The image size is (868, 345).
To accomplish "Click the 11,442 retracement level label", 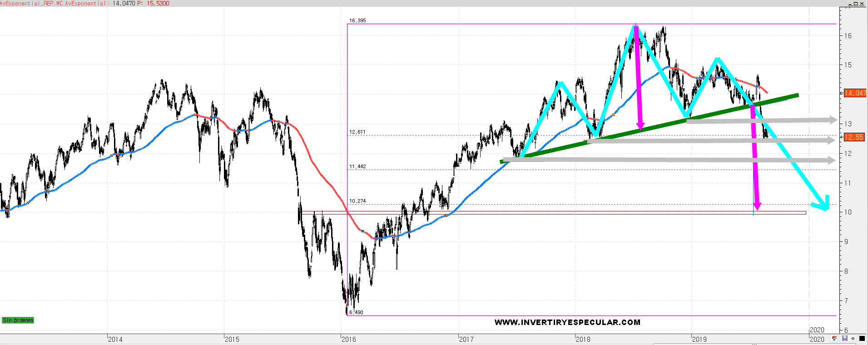I will coord(357,166).
